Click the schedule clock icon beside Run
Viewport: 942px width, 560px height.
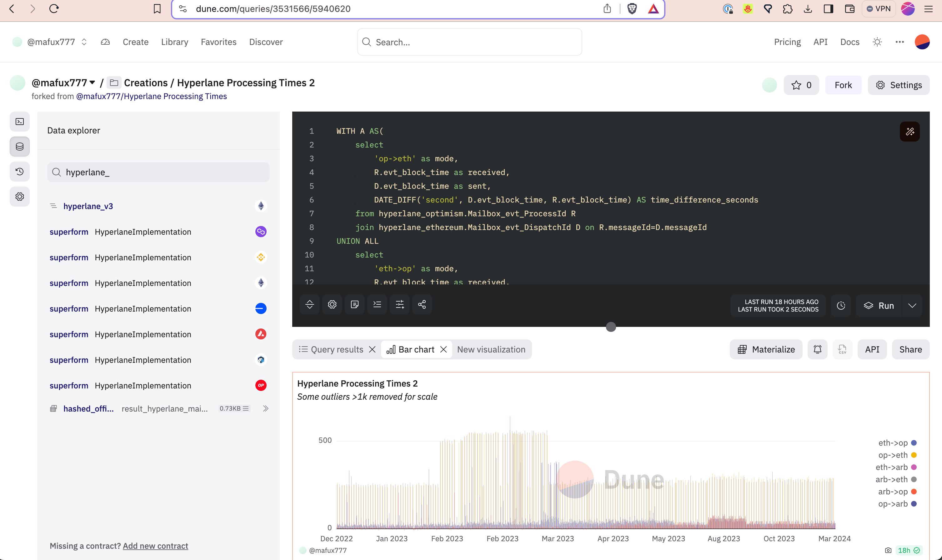[x=841, y=306]
